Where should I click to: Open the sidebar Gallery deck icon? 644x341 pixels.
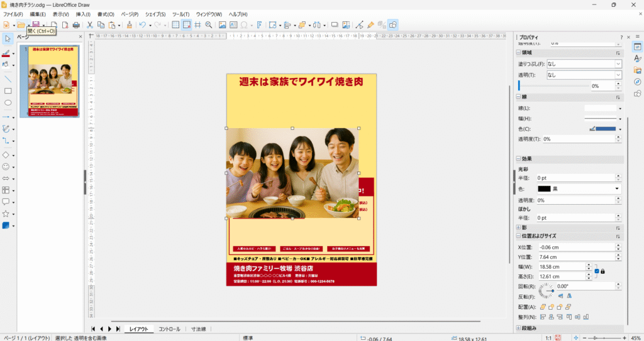638,70
